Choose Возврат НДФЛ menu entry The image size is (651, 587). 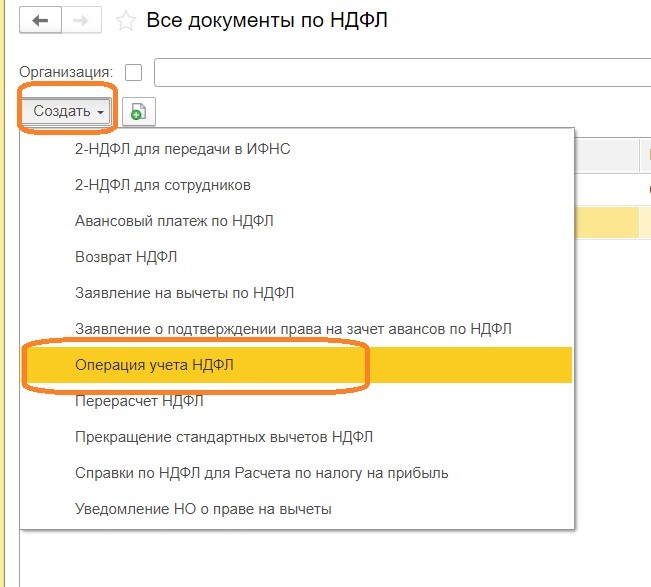click(297, 257)
